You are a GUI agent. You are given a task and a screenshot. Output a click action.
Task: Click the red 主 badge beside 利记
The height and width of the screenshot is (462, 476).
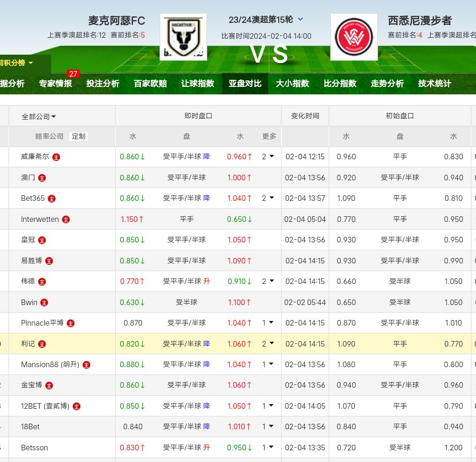42,344
